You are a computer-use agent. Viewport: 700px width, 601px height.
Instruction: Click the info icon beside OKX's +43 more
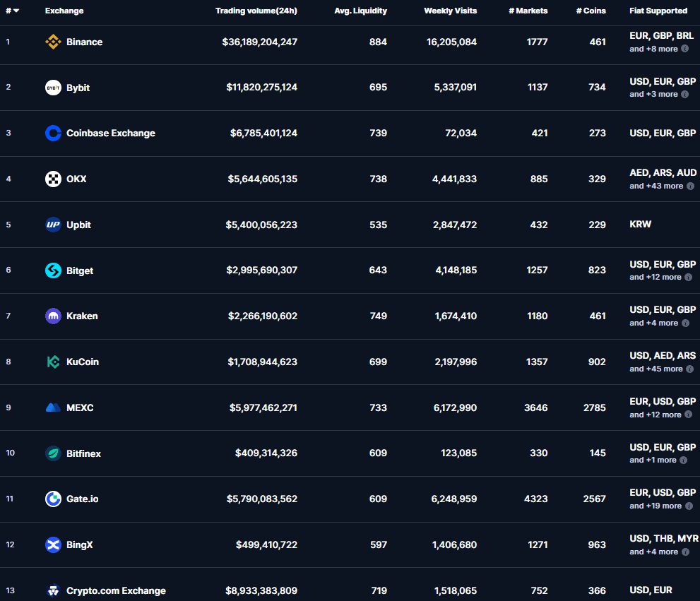click(691, 186)
